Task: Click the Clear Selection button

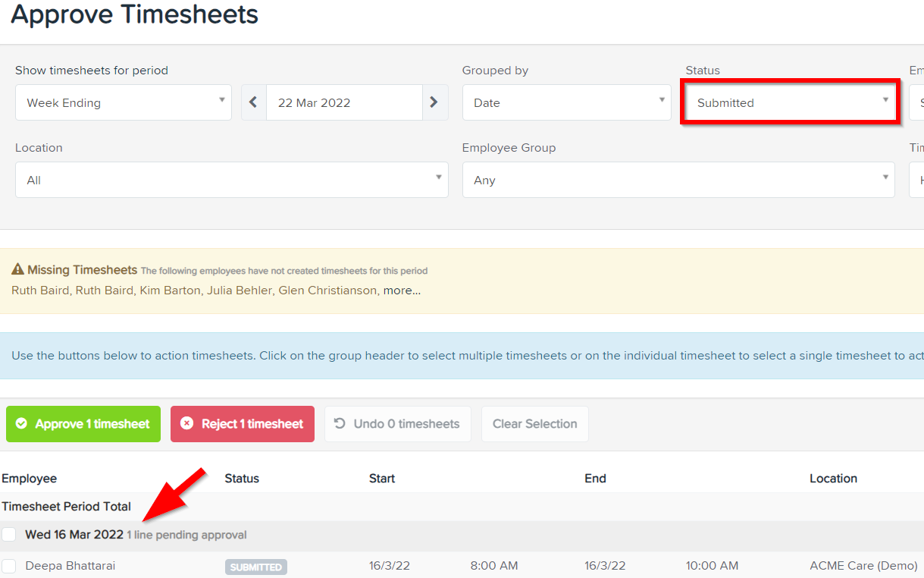Action: point(534,424)
